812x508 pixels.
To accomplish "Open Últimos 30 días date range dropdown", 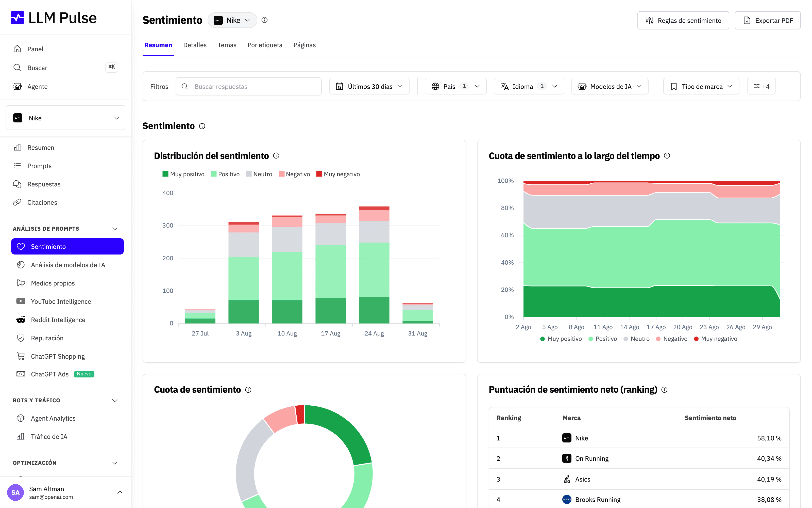I will 369,86.
